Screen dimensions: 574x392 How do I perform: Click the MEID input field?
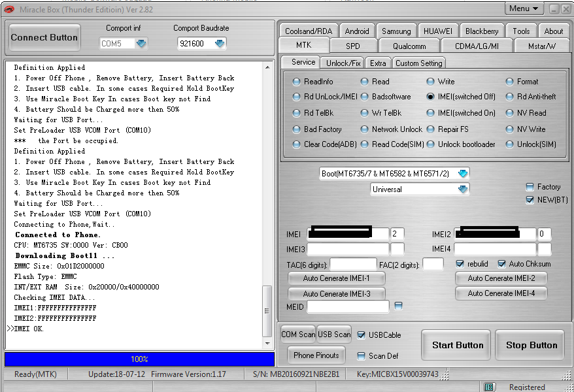click(x=348, y=306)
